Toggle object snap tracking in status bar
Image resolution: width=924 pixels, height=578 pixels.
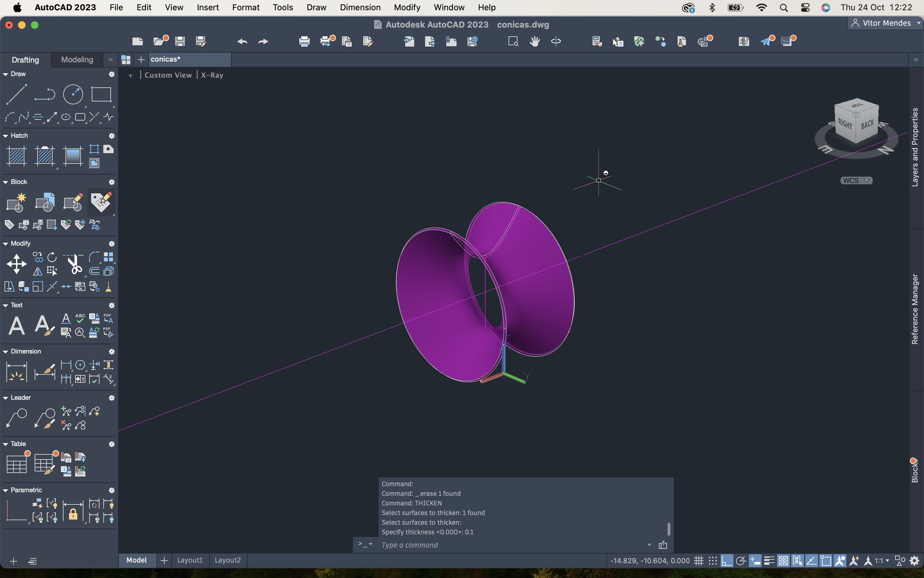click(812, 561)
